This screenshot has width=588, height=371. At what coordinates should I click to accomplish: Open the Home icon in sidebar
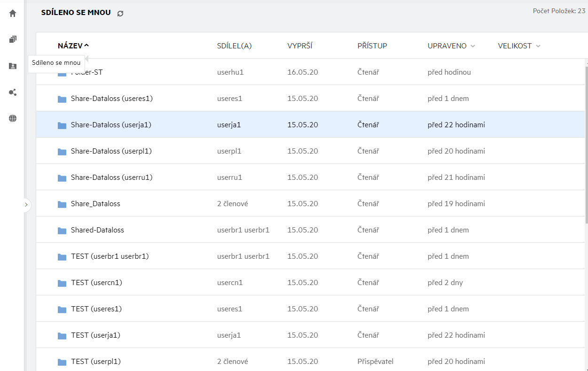(x=13, y=13)
